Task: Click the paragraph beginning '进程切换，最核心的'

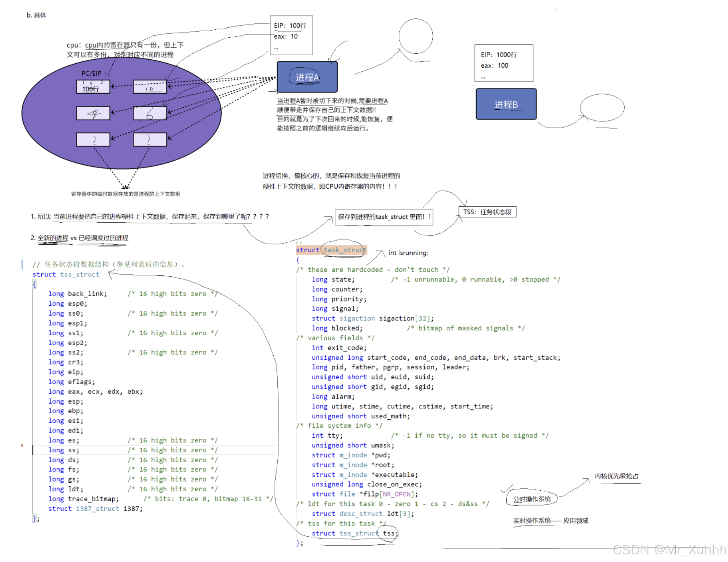Action: tap(331, 181)
